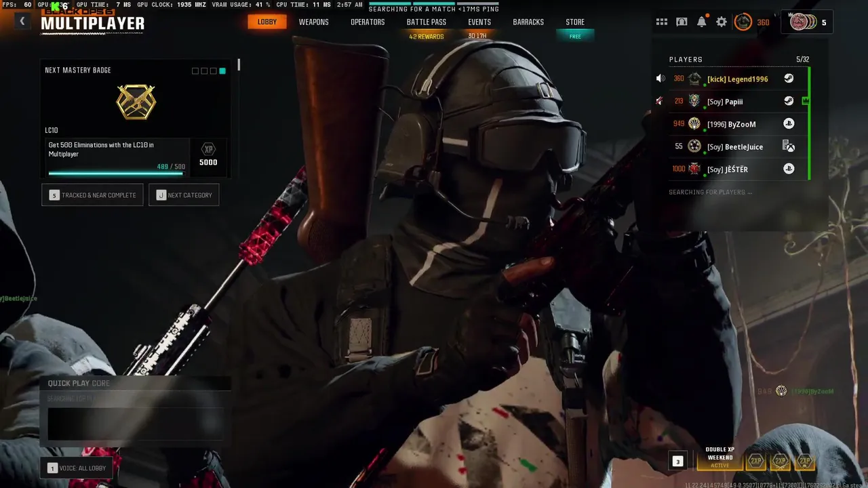868x488 pixels.
Task: Click Papiii's Steam platform icon
Action: pyautogui.click(x=789, y=102)
